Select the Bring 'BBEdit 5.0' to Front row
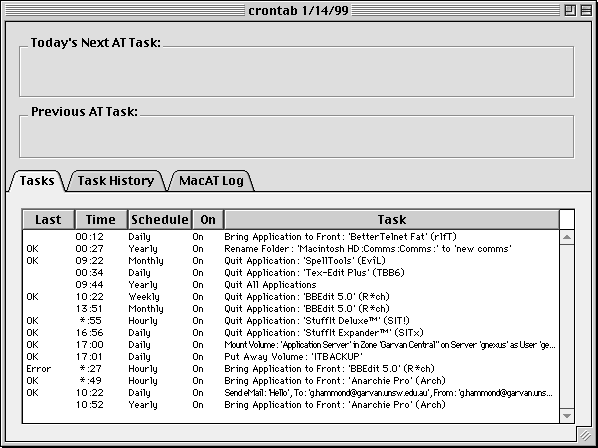 pyautogui.click(x=291, y=369)
